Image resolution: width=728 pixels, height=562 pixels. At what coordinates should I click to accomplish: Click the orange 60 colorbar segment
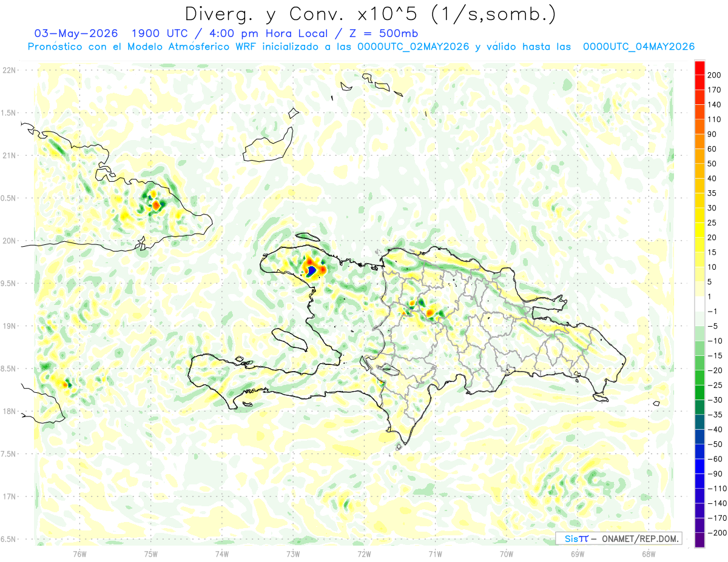point(699,141)
